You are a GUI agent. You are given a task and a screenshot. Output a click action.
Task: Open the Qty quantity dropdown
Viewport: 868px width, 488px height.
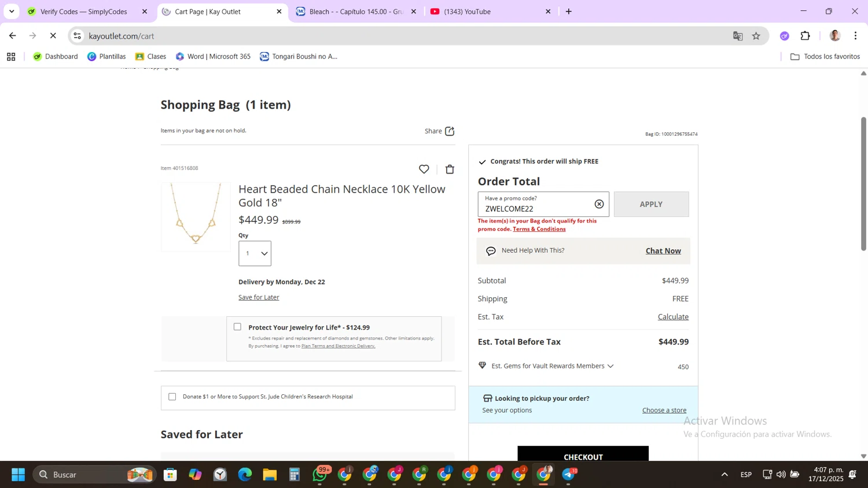pos(255,253)
